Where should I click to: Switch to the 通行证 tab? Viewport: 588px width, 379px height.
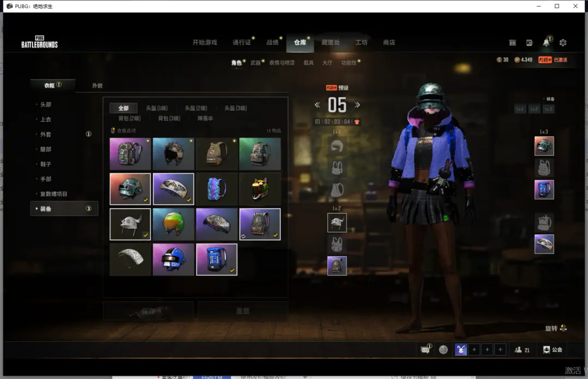[x=242, y=42]
